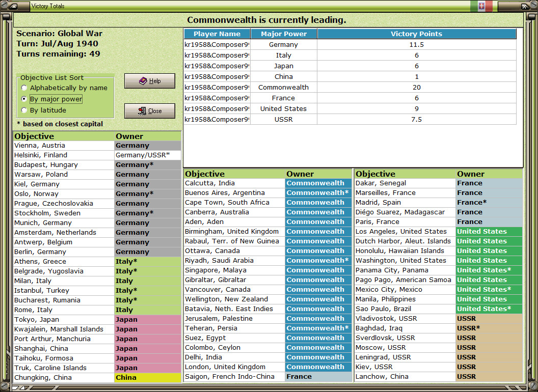This screenshot has height=392, width=538.
Task: Select Stockholm, Sweden objective
Action: coord(64,213)
